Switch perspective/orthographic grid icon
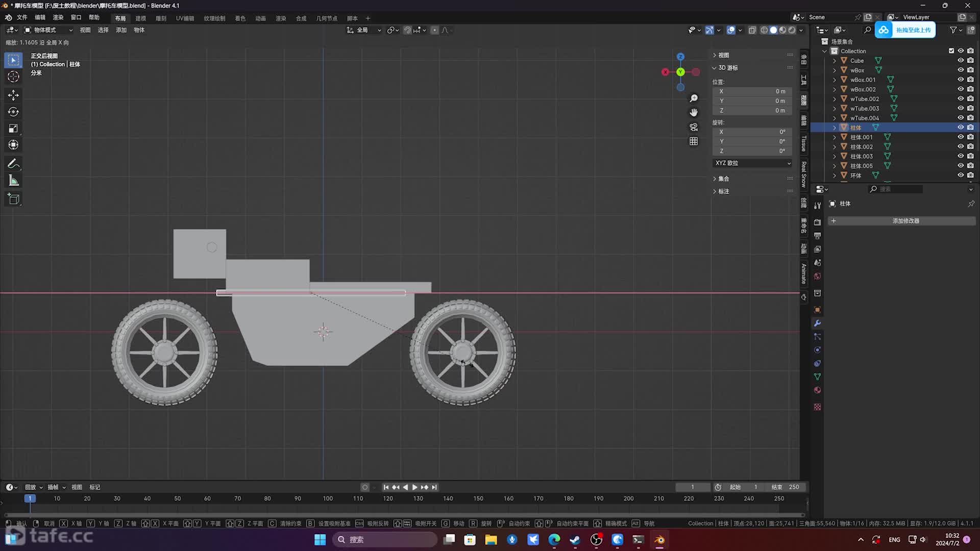980x551 pixels. tap(694, 141)
